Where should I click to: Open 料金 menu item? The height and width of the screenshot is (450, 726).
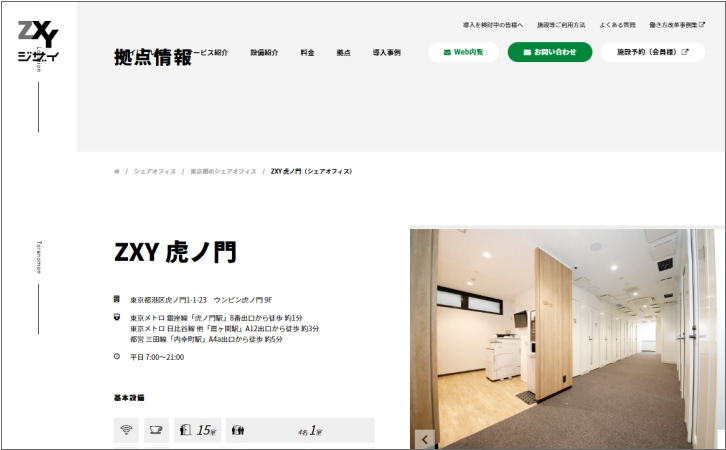(307, 53)
